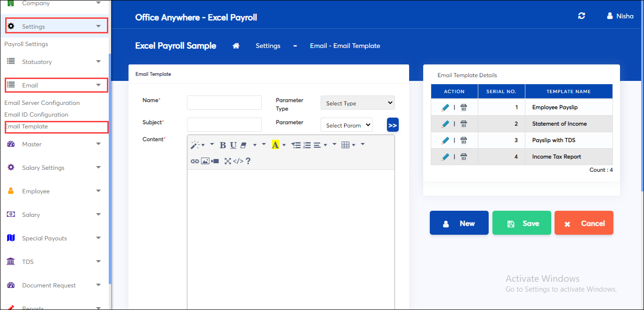Image resolution: width=644 pixels, height=310 pixels.
Task: Edit the Income Tax Report template
Action: (x=445, y=157)
